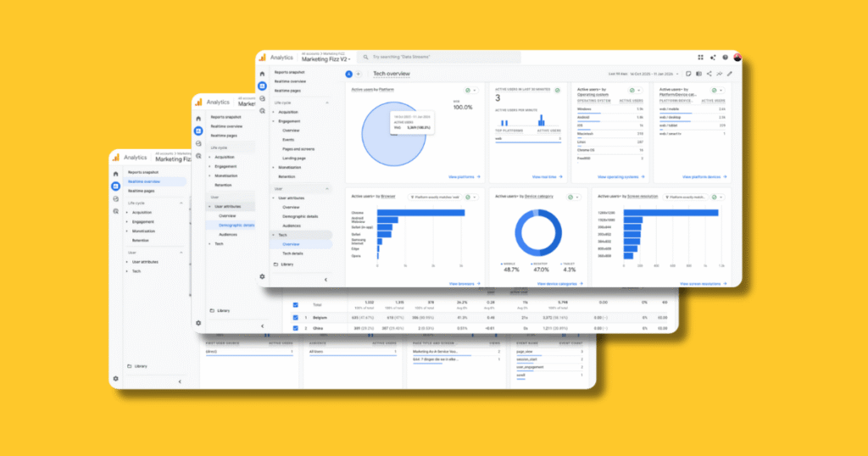Select Reports icon in middle window
This screenshot has height=456, width=868.
(x=198, y=131)
